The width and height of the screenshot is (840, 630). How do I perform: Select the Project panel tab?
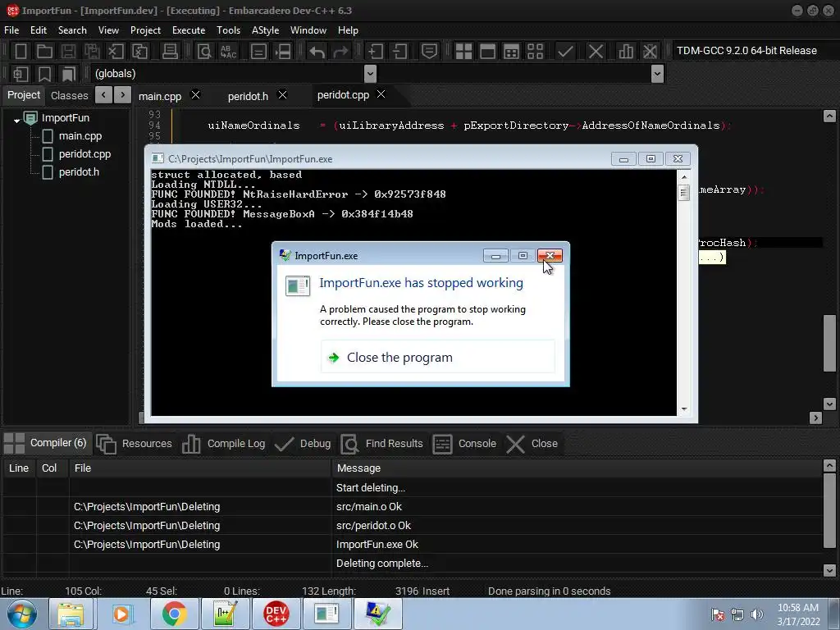24,95
